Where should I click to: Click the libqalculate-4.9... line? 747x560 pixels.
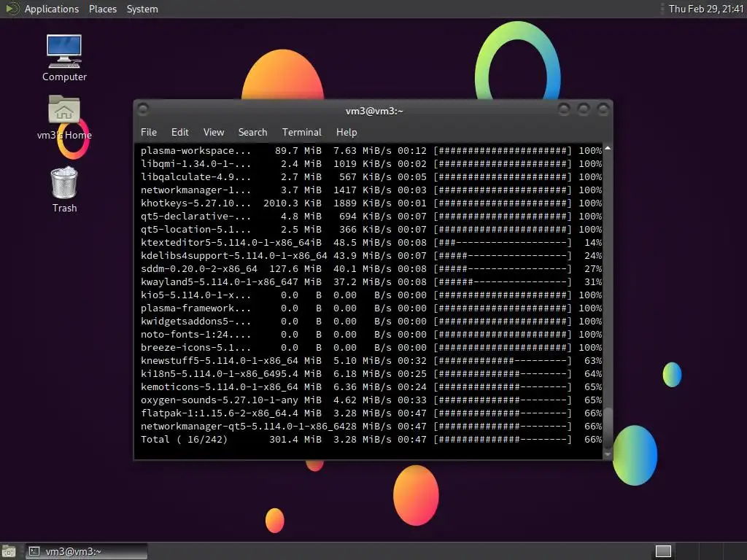point(371,176)
